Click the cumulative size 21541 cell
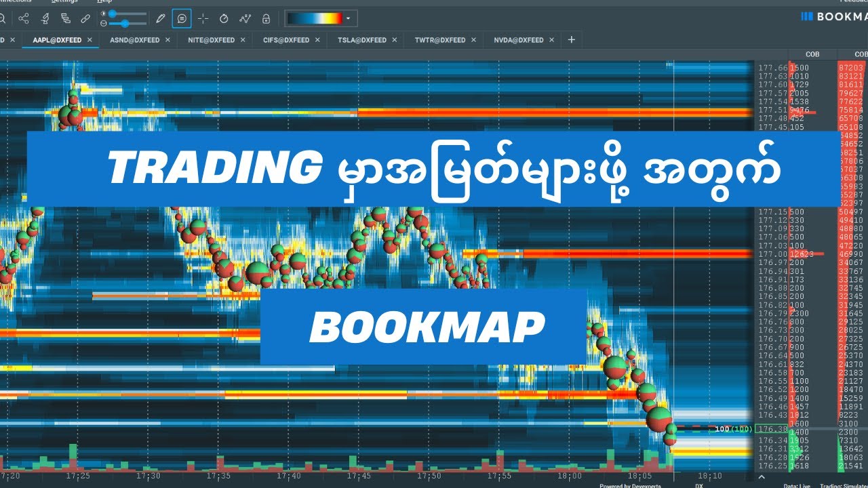Viewport: 868px width, 488px height. click(851, 467)
